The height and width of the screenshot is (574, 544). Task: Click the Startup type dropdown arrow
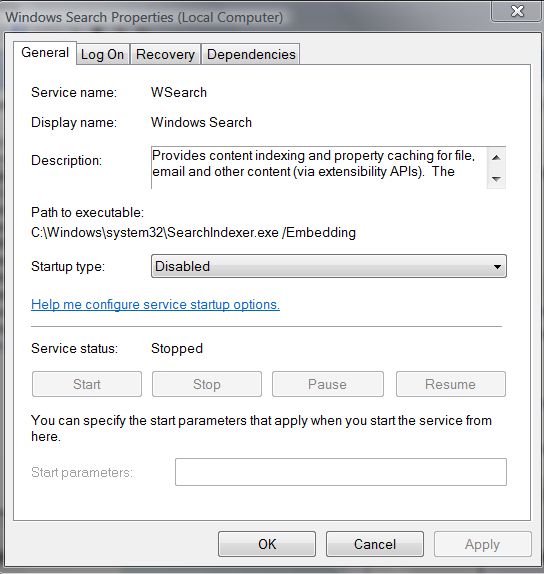pyautogui.click(x=497, y=266)
